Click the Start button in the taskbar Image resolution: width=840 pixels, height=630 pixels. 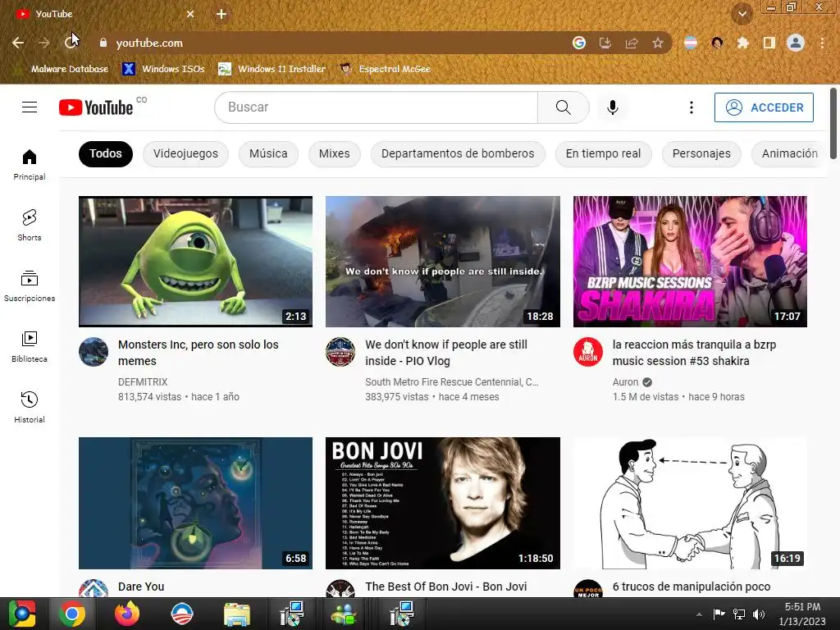point(22,614)
